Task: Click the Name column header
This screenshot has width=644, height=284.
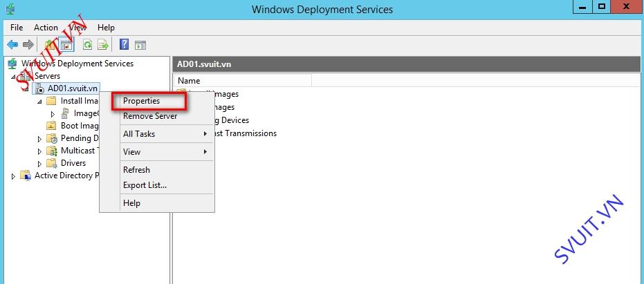Action: (x=243, y=81)
